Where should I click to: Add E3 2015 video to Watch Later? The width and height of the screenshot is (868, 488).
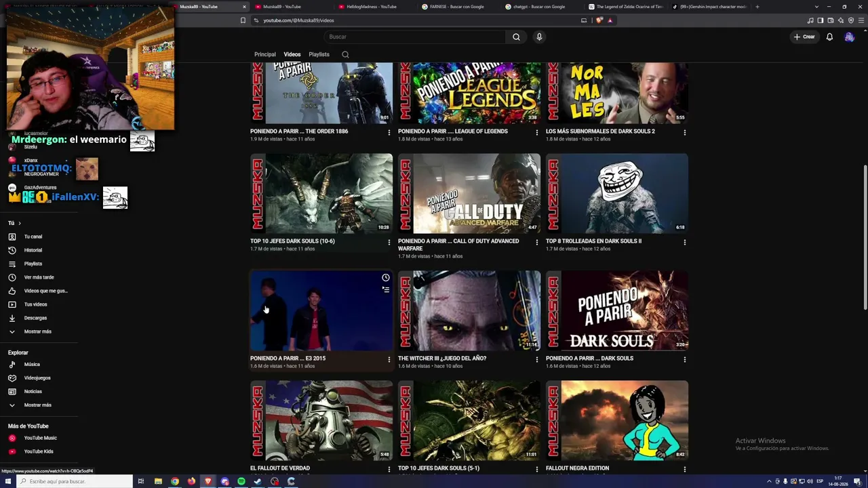tap(385, 278)
